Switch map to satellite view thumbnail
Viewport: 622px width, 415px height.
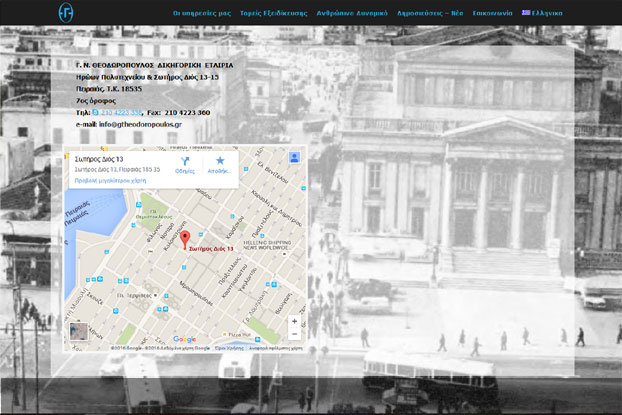click(x=79, y=333)
